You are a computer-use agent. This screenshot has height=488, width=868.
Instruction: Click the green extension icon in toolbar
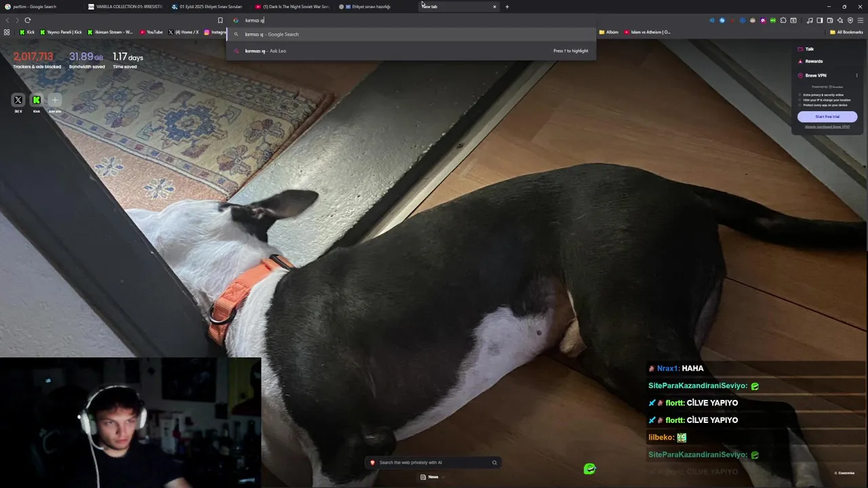(773, 20)
